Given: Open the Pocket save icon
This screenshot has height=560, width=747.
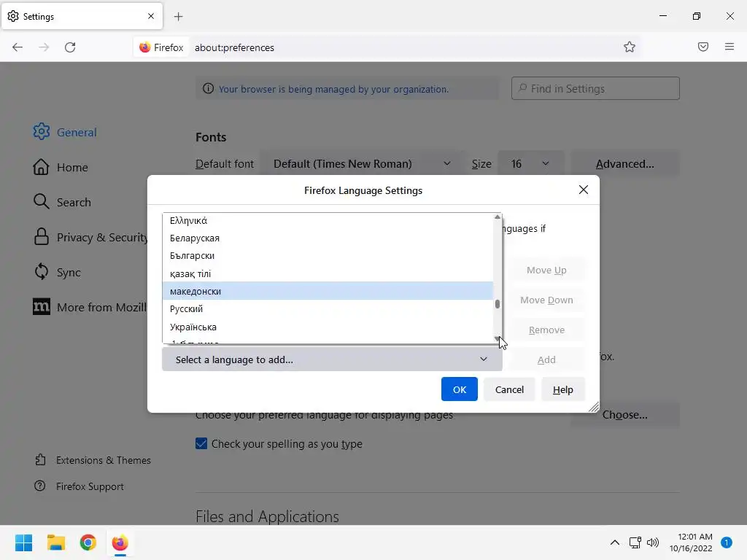Looking at the screenshot, I should pos(703,47).
